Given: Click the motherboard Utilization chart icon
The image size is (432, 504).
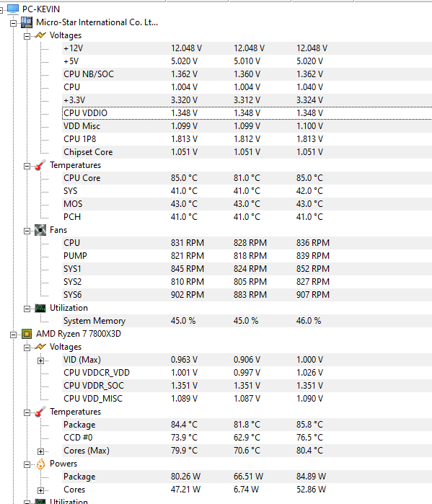Looking at the screenshot, I should pyautogui.click(x=40, y=308).
